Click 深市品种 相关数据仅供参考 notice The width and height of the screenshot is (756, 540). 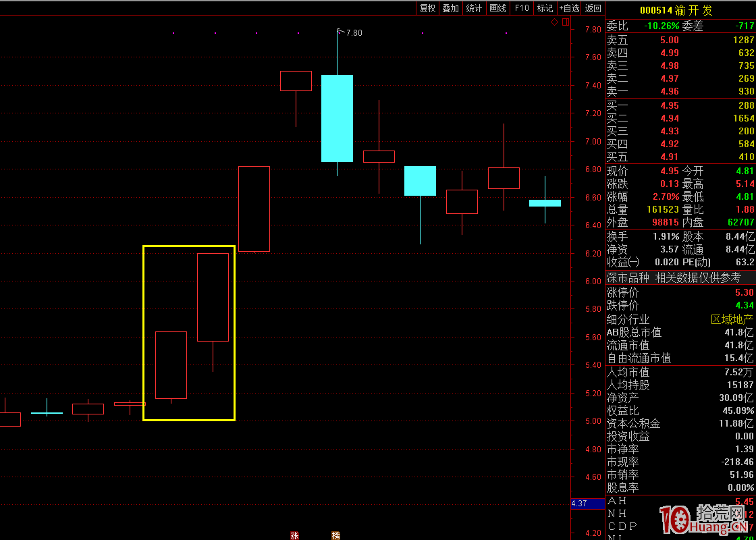tap(674, 277)
